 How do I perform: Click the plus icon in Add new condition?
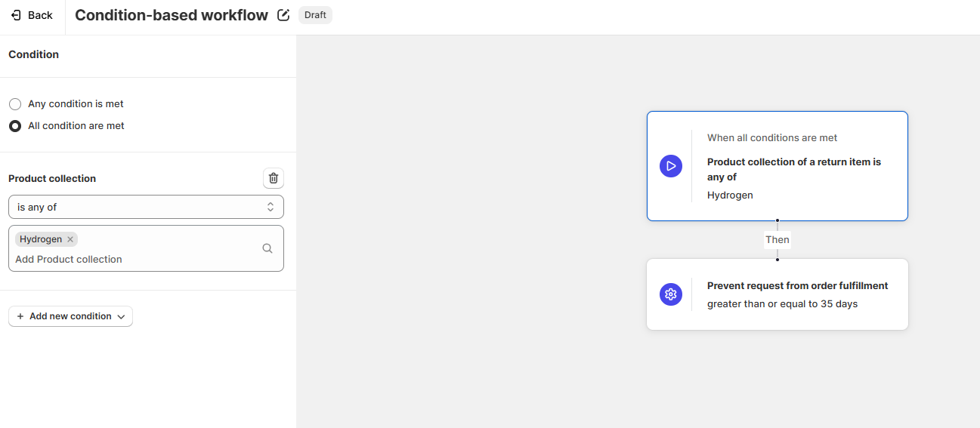[20, 316]
